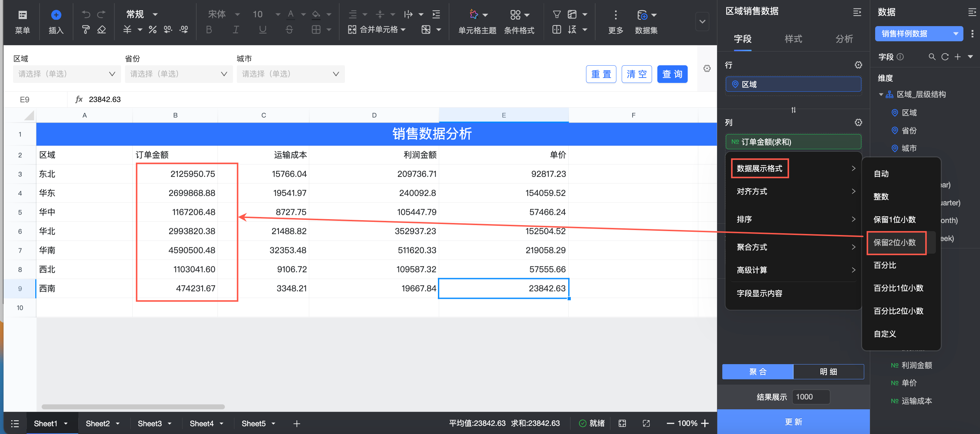Click the filter funnel icon

pyautogui.click(x=557, y=14)
